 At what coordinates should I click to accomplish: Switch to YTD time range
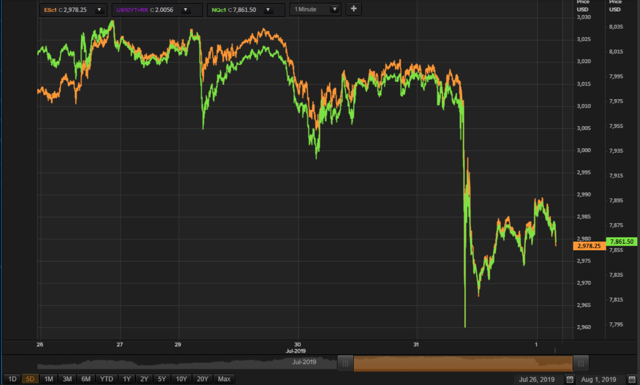point(107,379)
